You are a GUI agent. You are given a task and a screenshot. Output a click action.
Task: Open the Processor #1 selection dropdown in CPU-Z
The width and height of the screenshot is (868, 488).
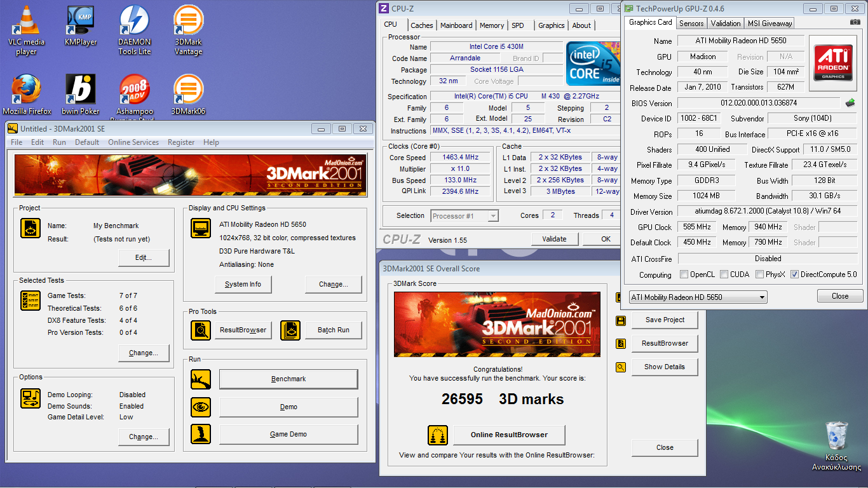(x=465, y=216)
